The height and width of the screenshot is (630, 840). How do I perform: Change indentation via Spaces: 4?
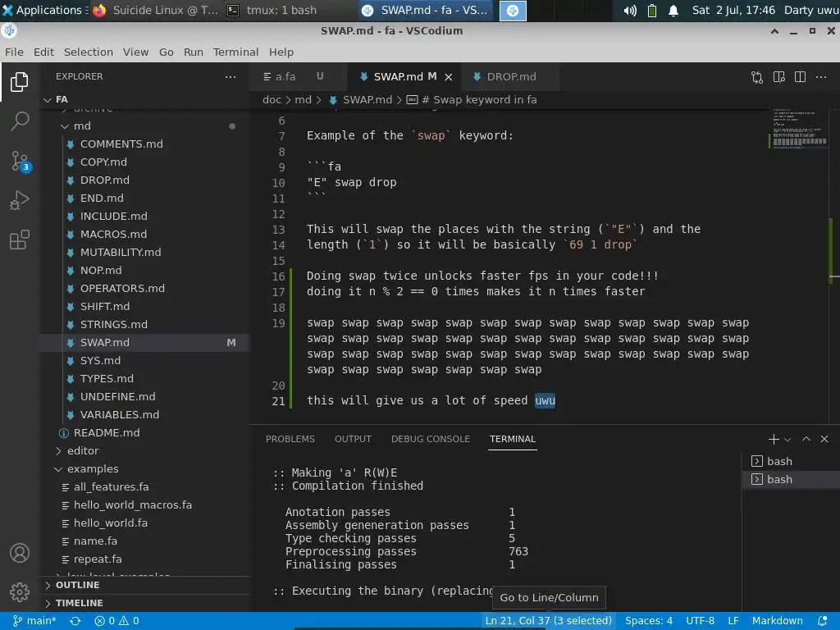648,620
